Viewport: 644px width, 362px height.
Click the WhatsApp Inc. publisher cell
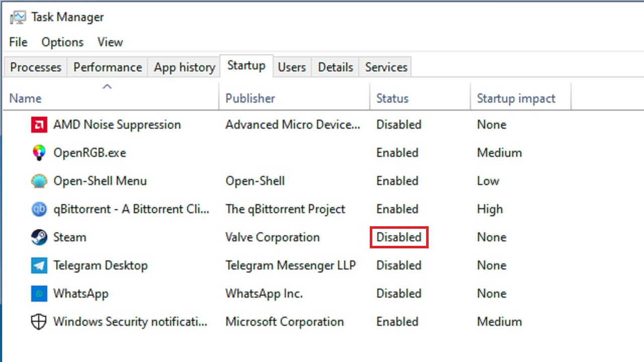point(264,294)
